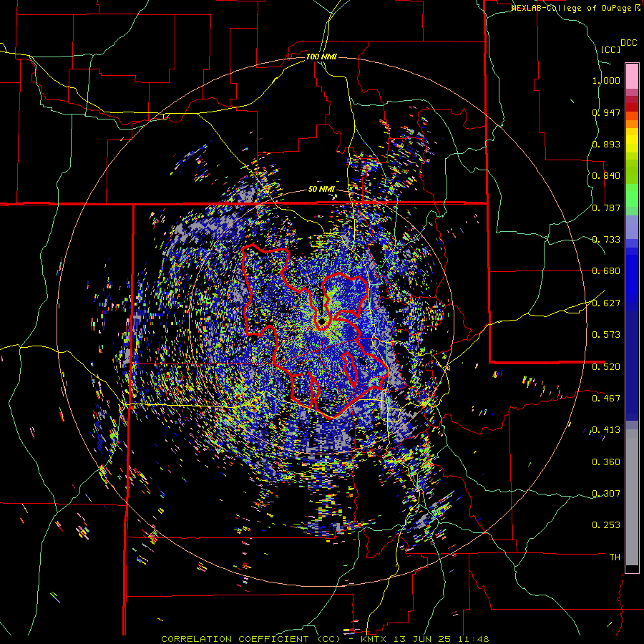The width and height of the screenshot is (644, 644).
Task: Click the 11:48 timestamp in caption
Action: (x=472, y=639)
